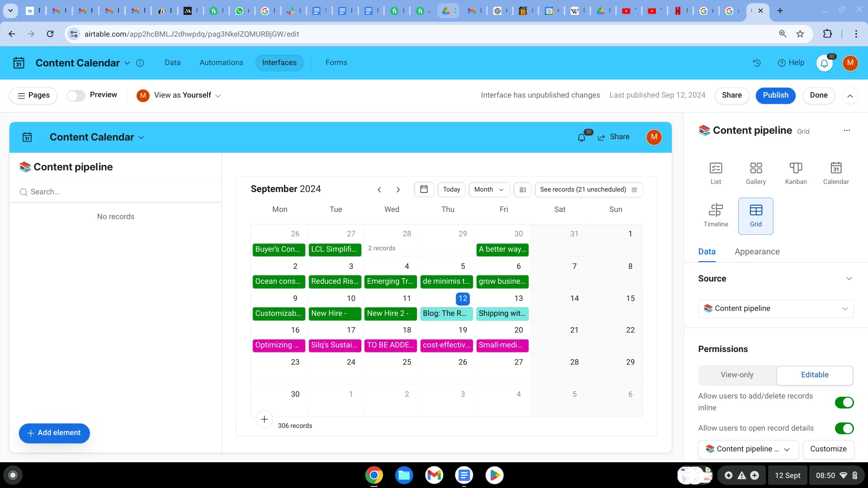Click the notifications bell in top bar
The image size is (868, 488).
[824, 63]
